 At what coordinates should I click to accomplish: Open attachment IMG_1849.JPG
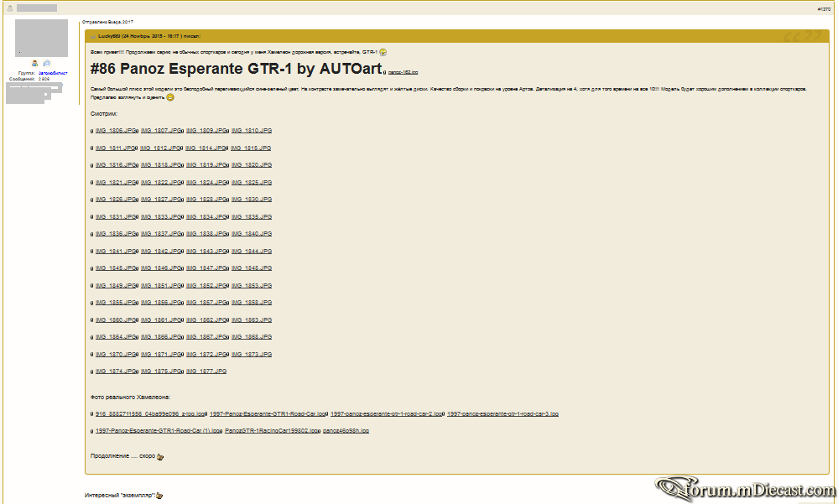pyautogui.click(x=116, y=285)
